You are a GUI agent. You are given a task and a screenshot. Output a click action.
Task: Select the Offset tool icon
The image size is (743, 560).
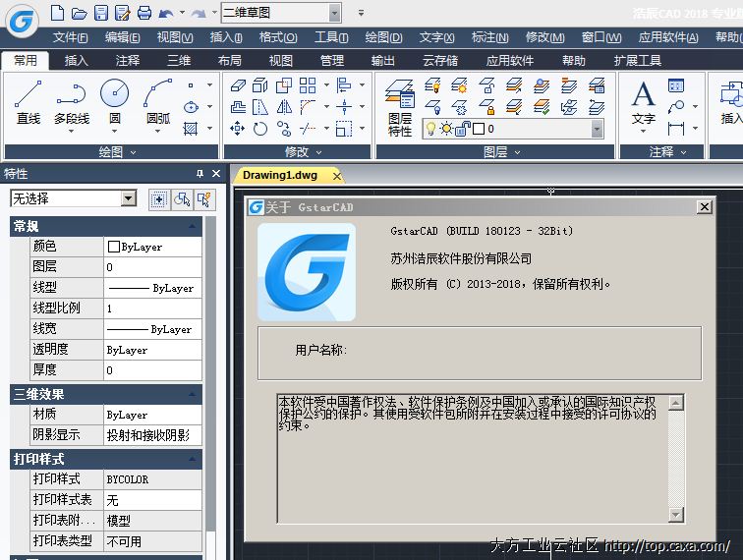pos(238,107)
